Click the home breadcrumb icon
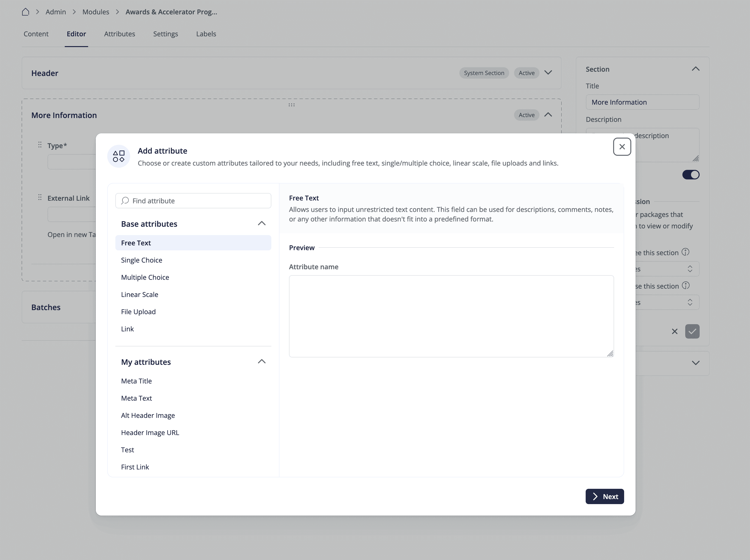Image resolution: width=750 pixels, height=560 pixels. (25, 12)
